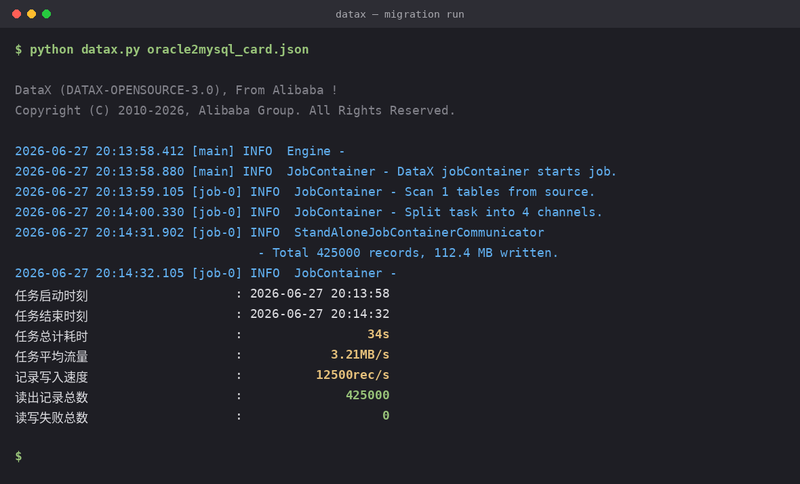Image resolution: width=800 pixels, height=484 pixels.
Task: Click the label 任务总计耗时
Action: coord(52,336)
